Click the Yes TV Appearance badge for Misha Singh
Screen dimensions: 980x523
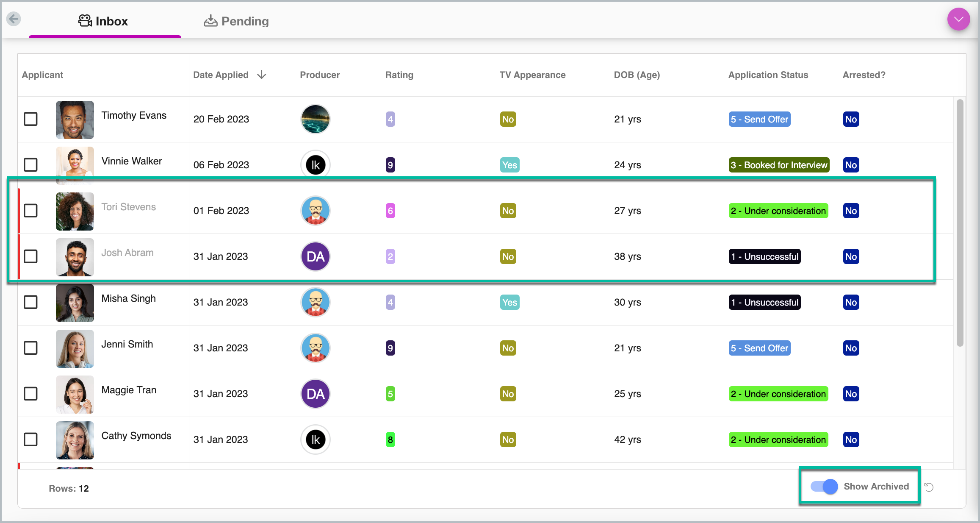(x=509, y=302)
